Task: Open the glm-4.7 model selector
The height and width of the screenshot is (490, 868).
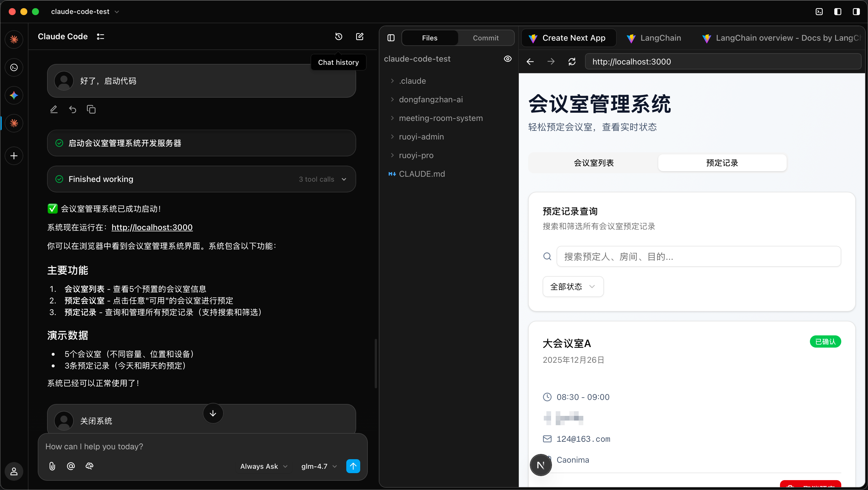Action: (x=318, y=466)
